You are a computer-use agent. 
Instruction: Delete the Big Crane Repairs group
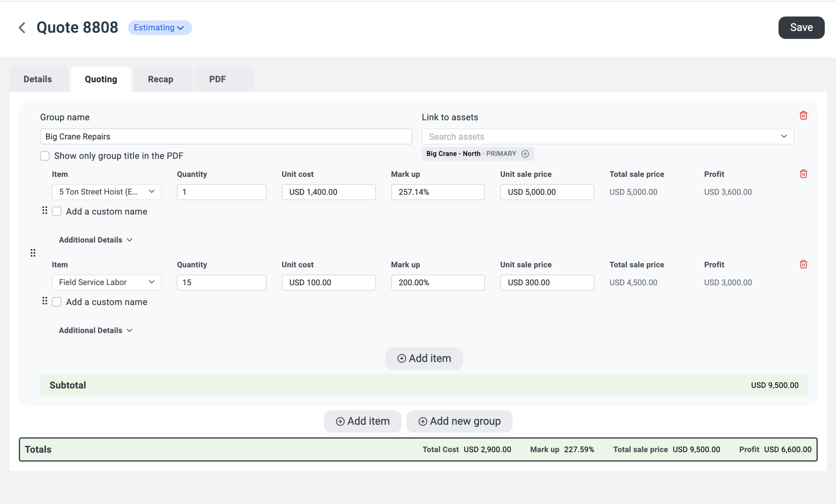[x=803, y=115]
